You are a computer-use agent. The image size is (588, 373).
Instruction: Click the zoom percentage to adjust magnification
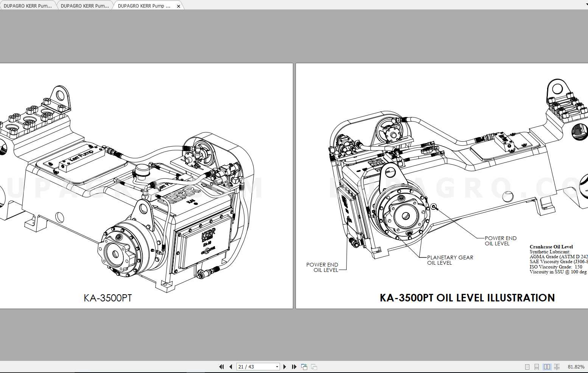click(576, 366)
